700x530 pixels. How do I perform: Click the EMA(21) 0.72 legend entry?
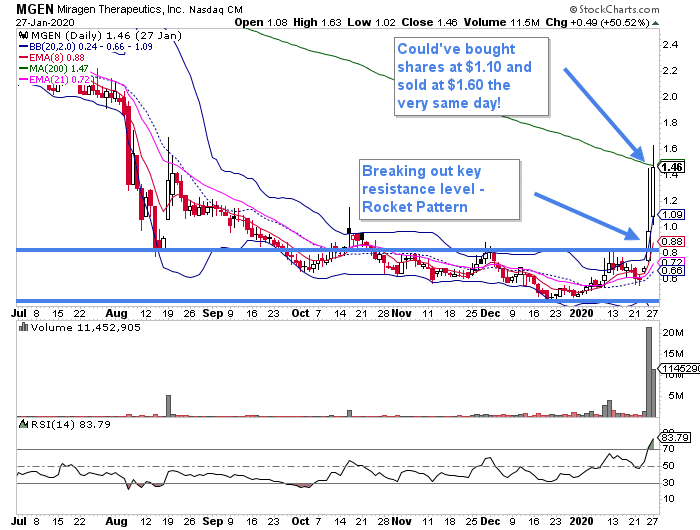[x=54, y=80]
